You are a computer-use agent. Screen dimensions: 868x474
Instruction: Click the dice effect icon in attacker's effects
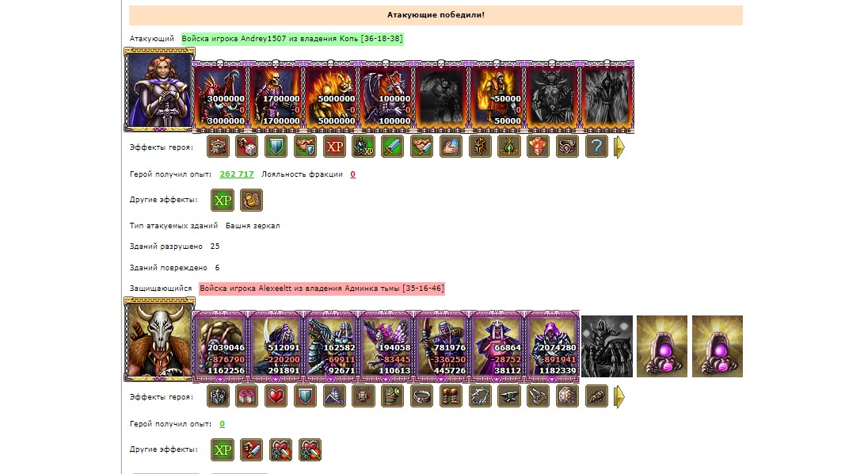point(247,147)
